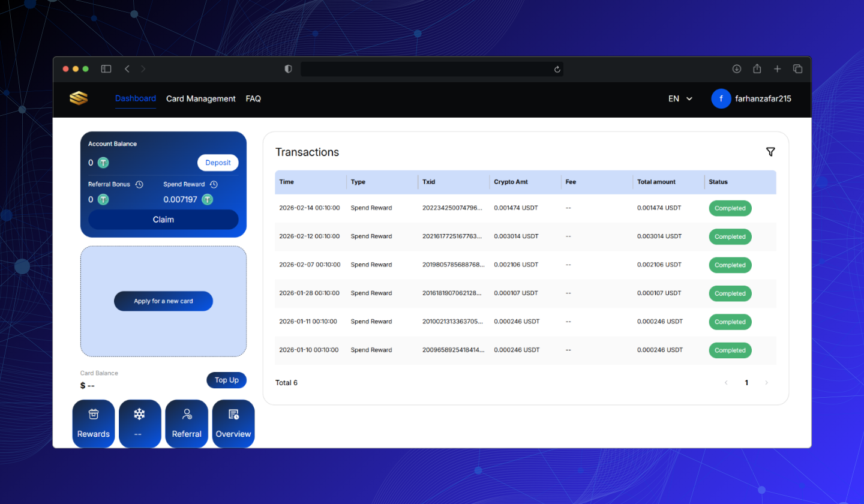Image resolution: width=864 pixels, height=504 pixels.
Task: Click the browser share icon
Action: (757, 69)
